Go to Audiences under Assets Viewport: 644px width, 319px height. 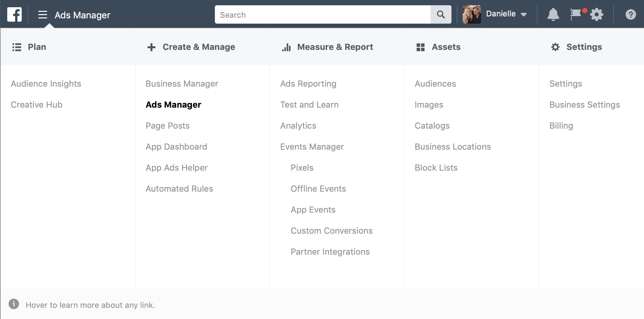pos(435,84)
